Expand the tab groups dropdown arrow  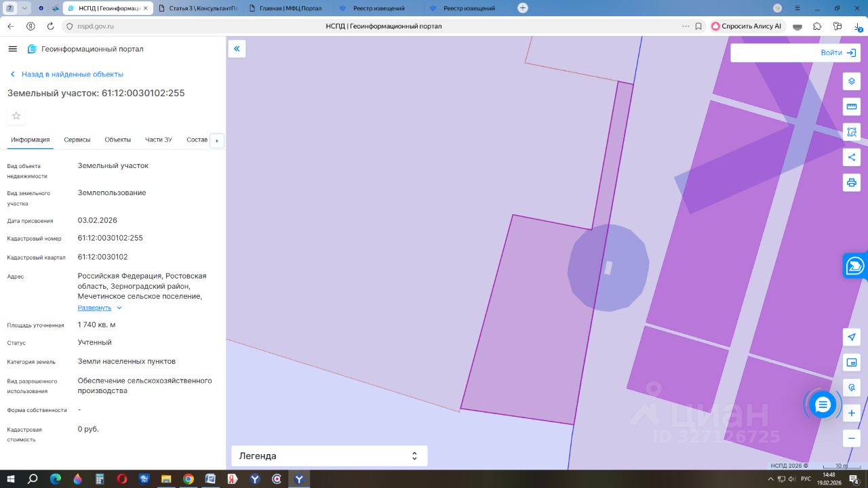[x=25, y=8]
